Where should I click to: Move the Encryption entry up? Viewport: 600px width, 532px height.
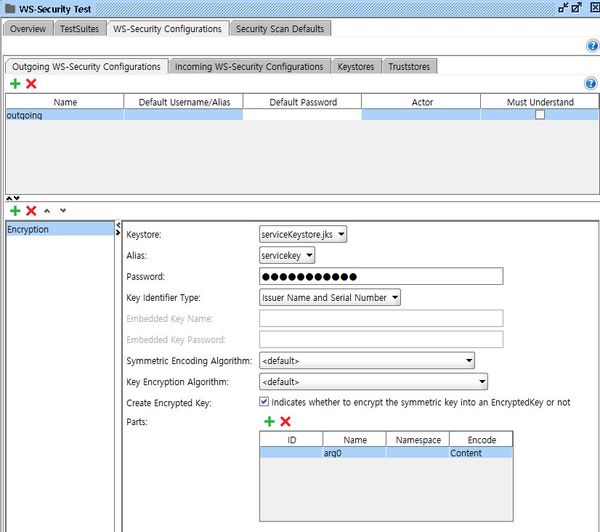click(x=48, y=211)
